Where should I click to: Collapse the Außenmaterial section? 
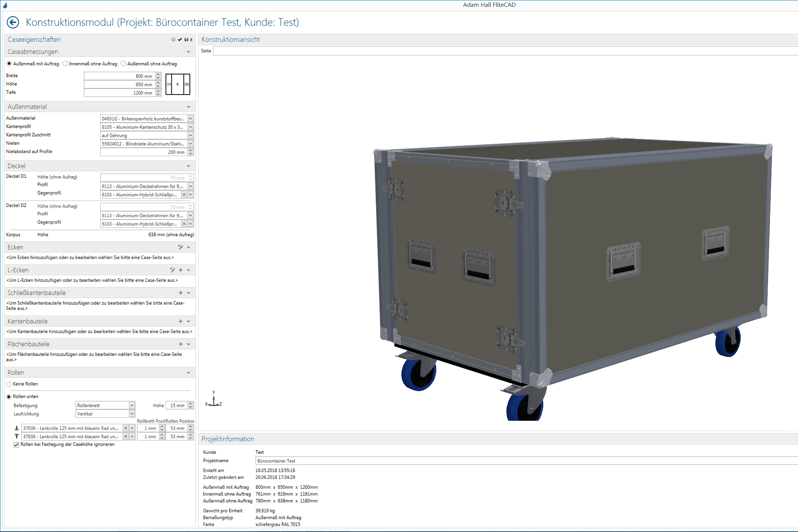tap(189, 107)
